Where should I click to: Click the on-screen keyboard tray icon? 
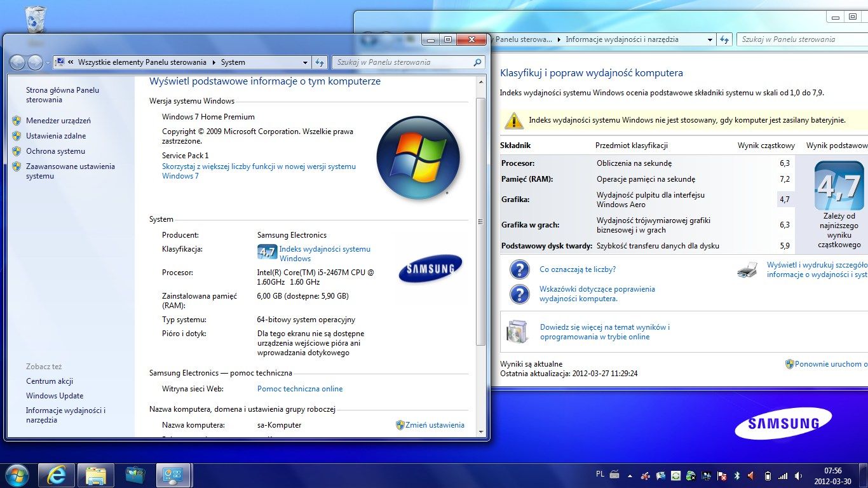click(614, 475)
